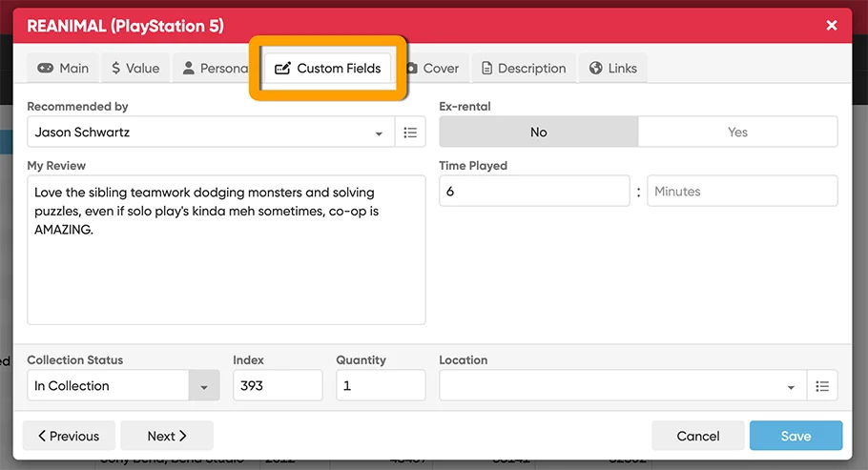Image resolution: width=868 pixels, height=470 pixels.
Task: Open the Collection Status dropdown
Action: pyautogui.click(x=203, y=386)
